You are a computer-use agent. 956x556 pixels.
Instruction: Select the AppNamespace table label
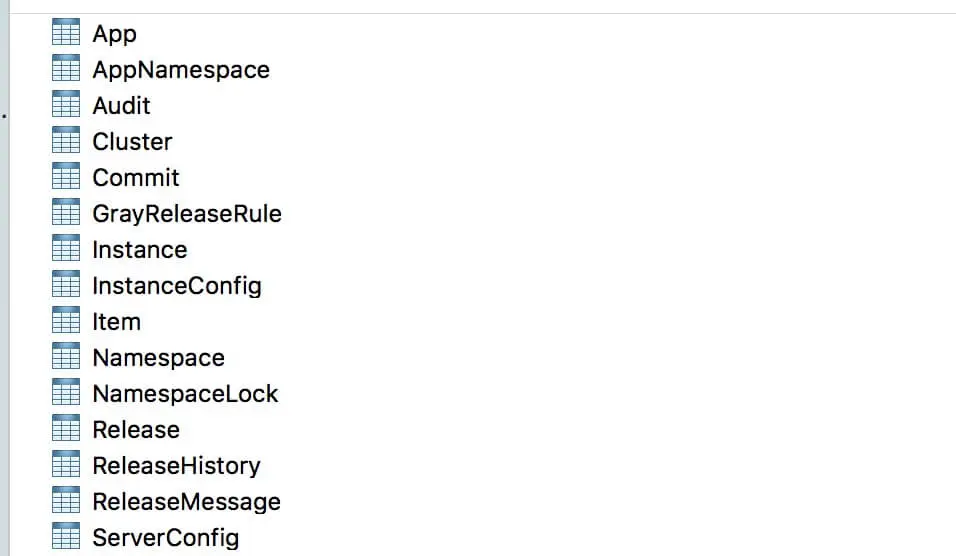coord(181,70)
